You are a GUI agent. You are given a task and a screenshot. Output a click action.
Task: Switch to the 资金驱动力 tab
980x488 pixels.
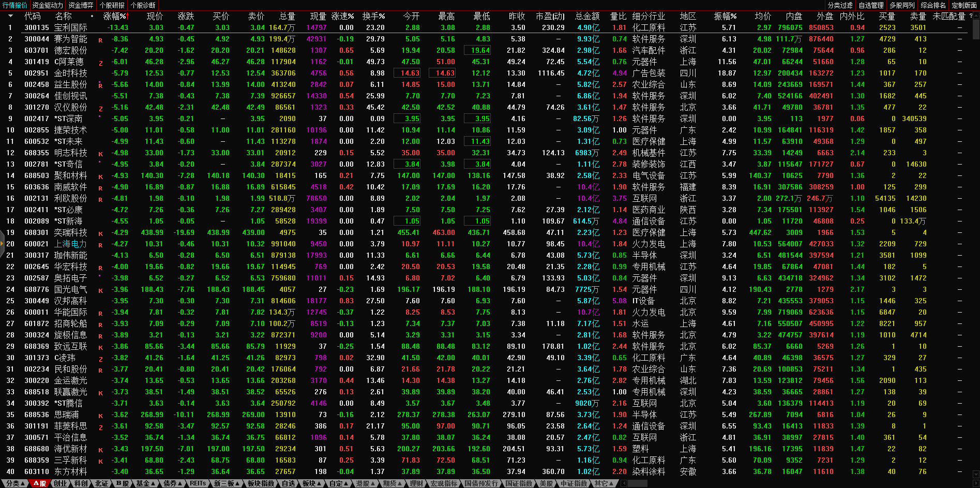pos(48,5)
